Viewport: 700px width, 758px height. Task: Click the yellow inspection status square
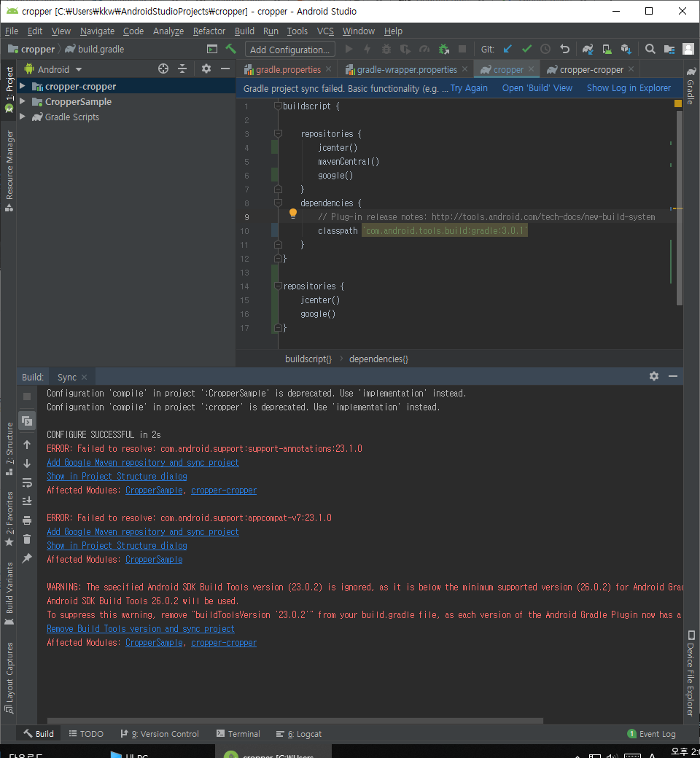677,103
